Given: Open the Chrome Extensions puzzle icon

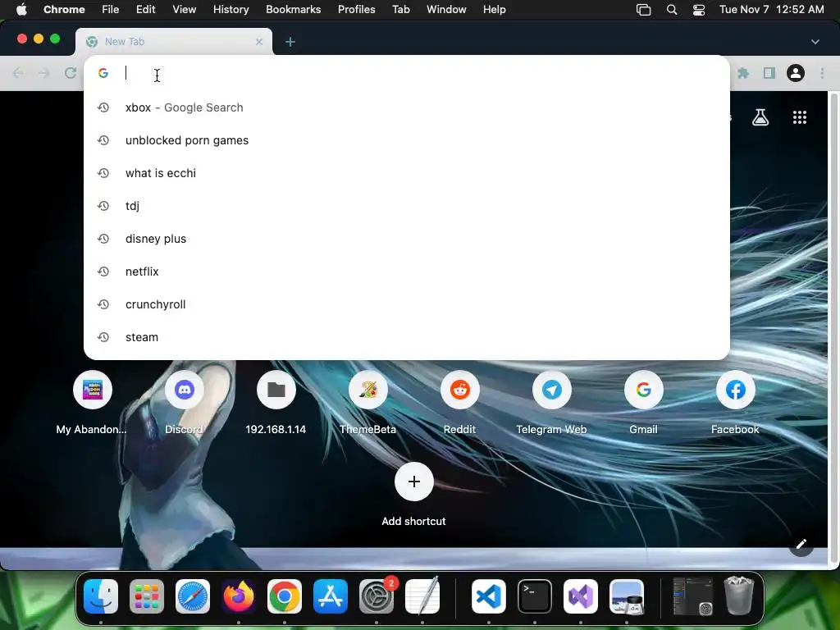Looking at the screenshot, I should pos(743,73).
